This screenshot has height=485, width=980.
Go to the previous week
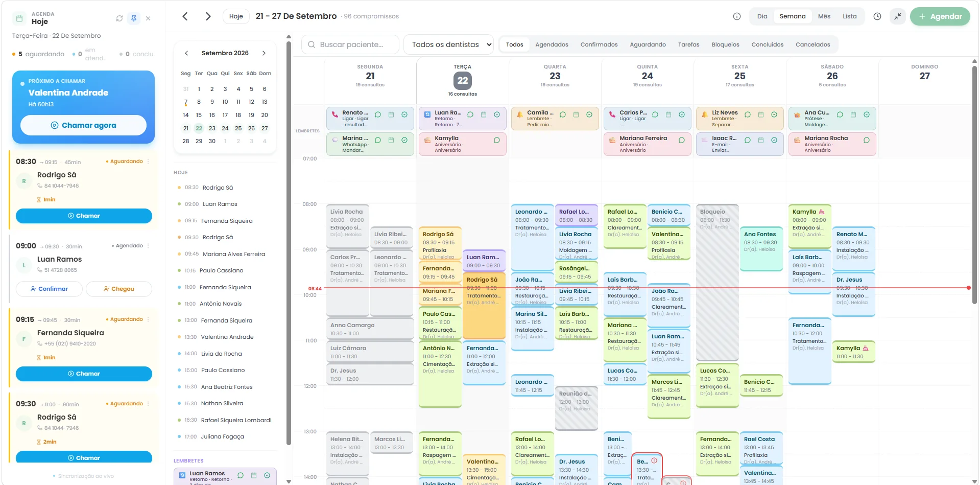click(x=185, y=16)
